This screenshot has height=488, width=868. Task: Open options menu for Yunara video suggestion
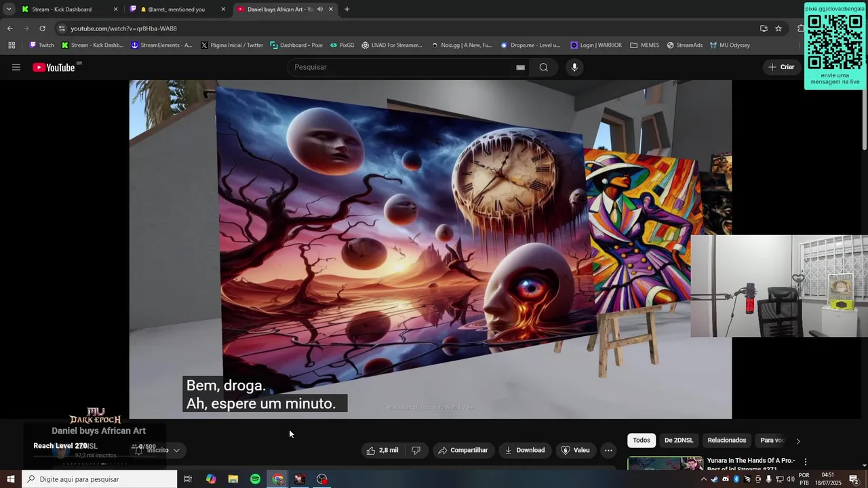(806, 462)
